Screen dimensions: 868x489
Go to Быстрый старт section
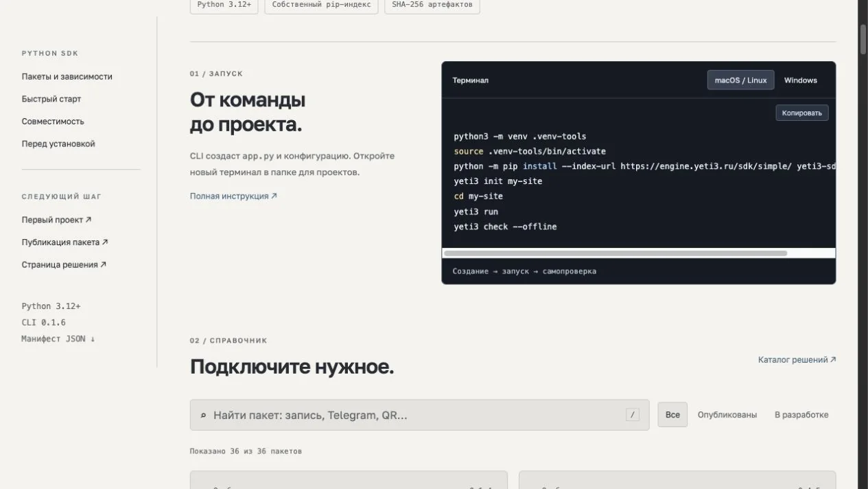point(51,99)
